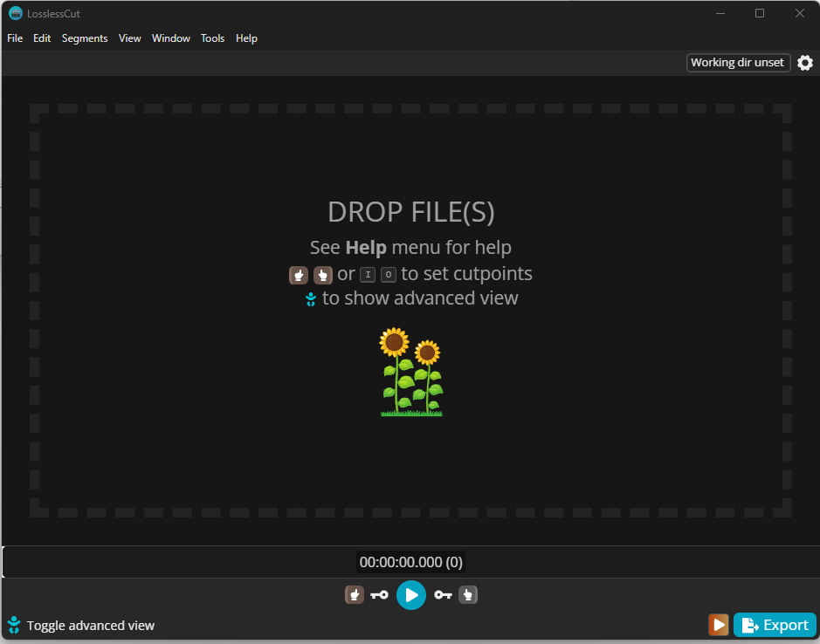
Task: Open the Edit menu
Action: [x=42, y=38]
